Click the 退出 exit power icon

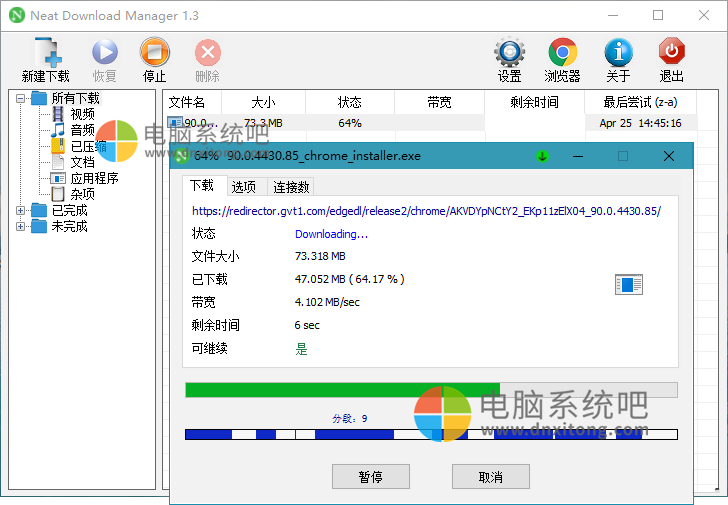click(x=672, y=51)
